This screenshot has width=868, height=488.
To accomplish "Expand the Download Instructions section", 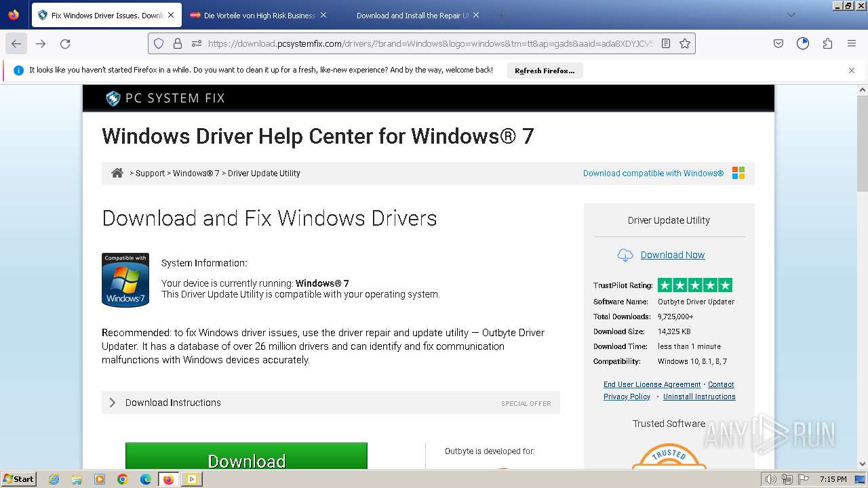I will coord(331,403).
